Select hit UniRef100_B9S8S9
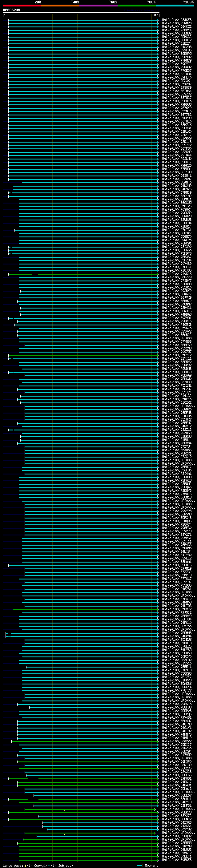The height and width of the screenshot is (868, 197). pyautogui.click(x=176, y=88)
